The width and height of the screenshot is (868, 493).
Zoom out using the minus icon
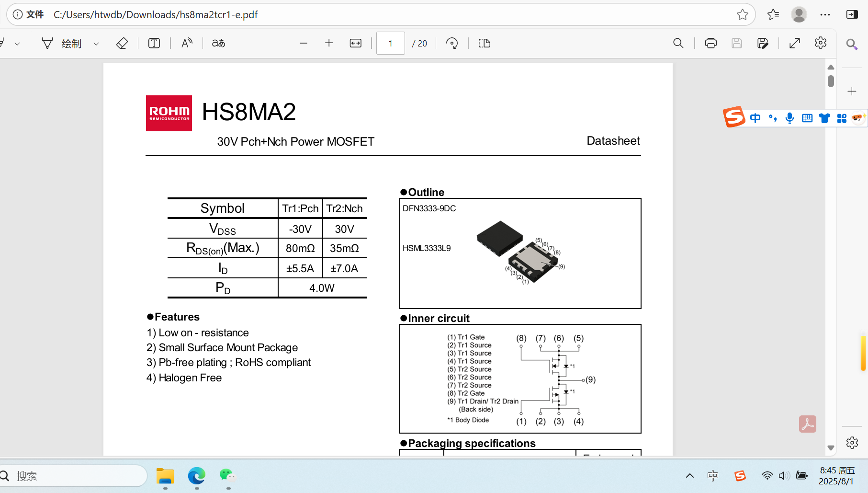click(304, 44)
